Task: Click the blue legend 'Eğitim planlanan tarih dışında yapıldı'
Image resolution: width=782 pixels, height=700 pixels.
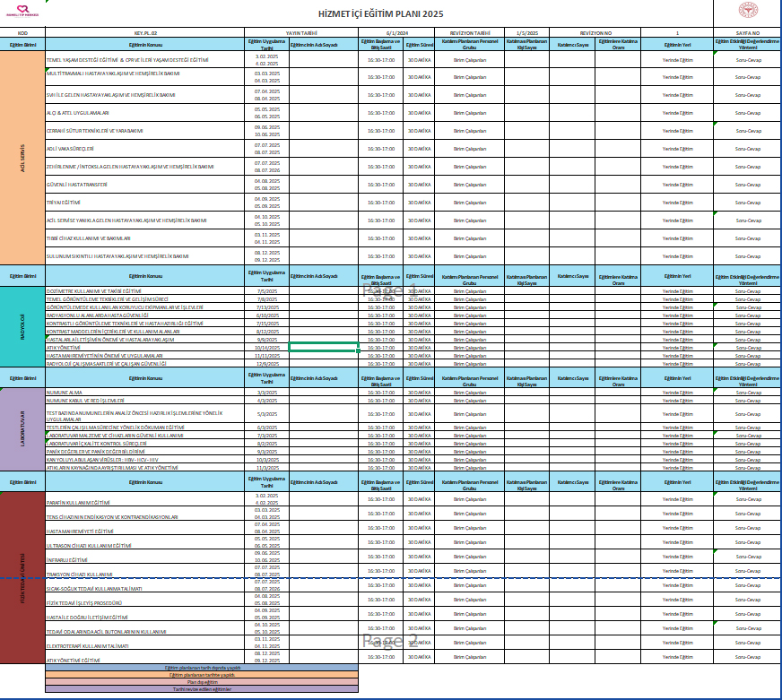Action: click(200, 668)
